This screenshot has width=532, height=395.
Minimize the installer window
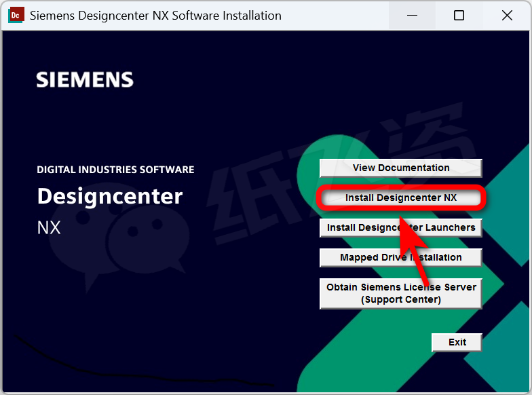(411, 15)
